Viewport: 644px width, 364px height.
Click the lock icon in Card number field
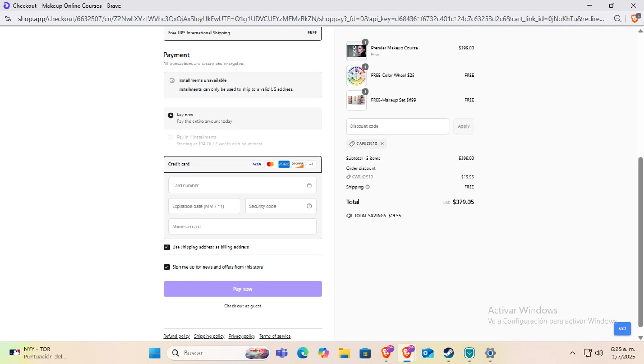click(309, 185)
